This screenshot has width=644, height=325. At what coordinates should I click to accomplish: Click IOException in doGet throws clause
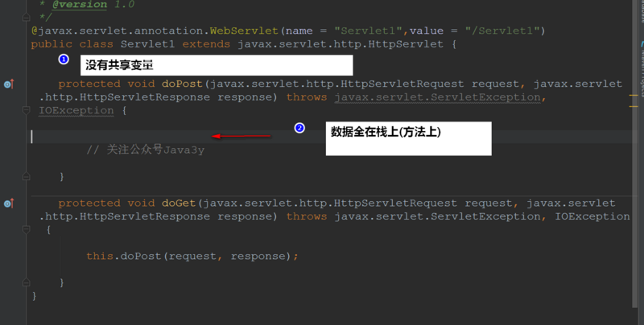tap(592, 216)
